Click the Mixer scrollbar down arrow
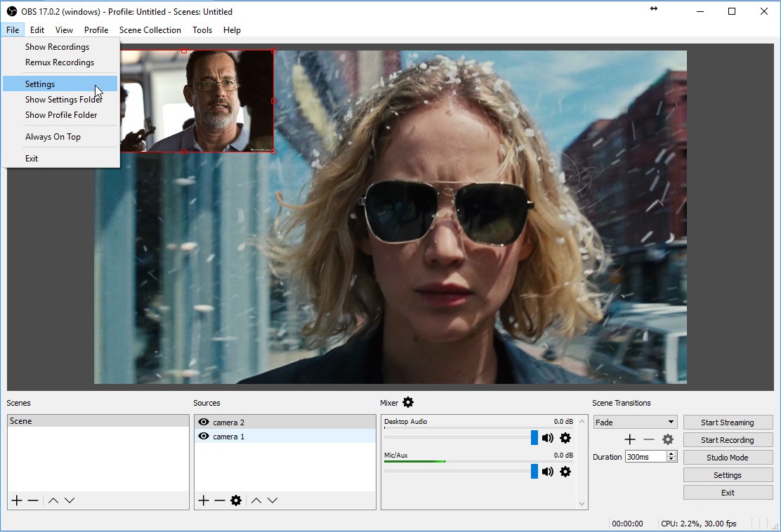 [x=582, y=504]
